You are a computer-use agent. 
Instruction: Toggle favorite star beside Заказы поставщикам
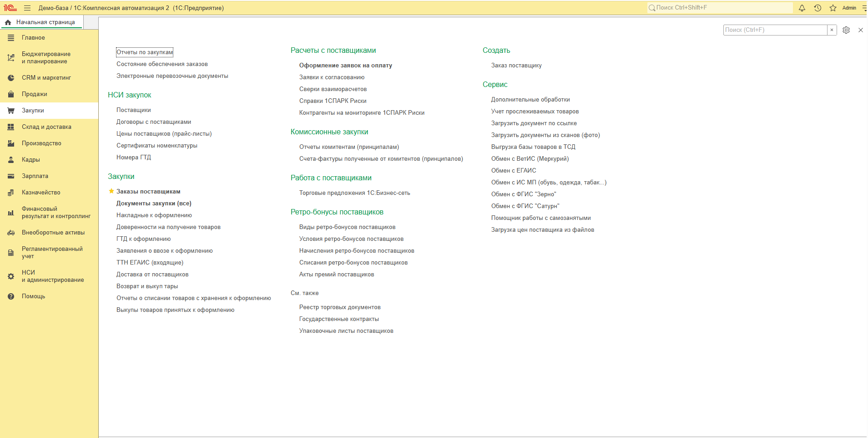point(111,191)
